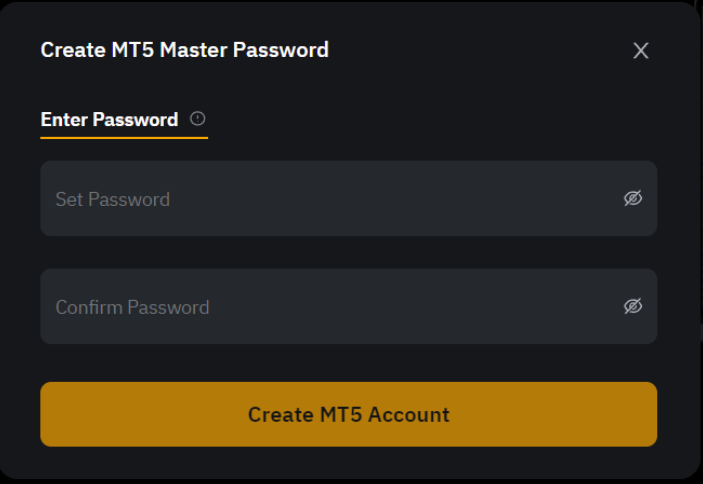703x484 pixels.
Task: Focus the field with the Set Password placeholder
Action: pos(349,199)
